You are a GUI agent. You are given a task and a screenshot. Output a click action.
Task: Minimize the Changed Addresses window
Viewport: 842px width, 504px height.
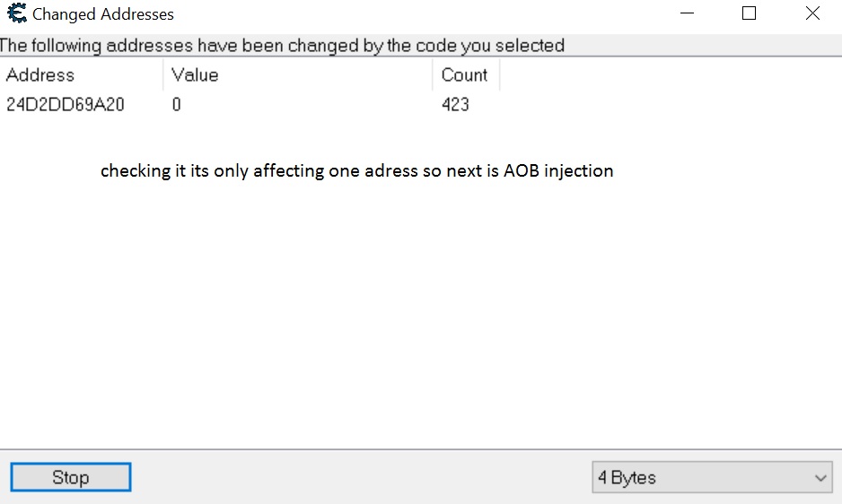[x=687, y=13]
